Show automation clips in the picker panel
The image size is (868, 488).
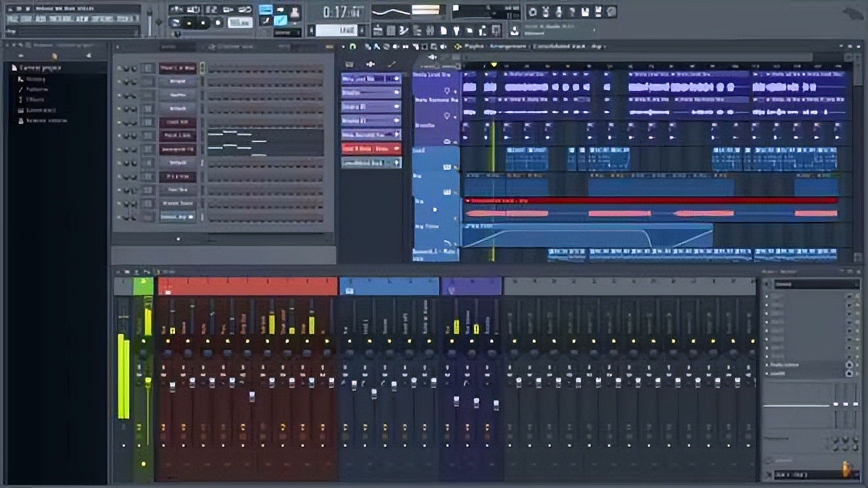(x=392, y=64)
